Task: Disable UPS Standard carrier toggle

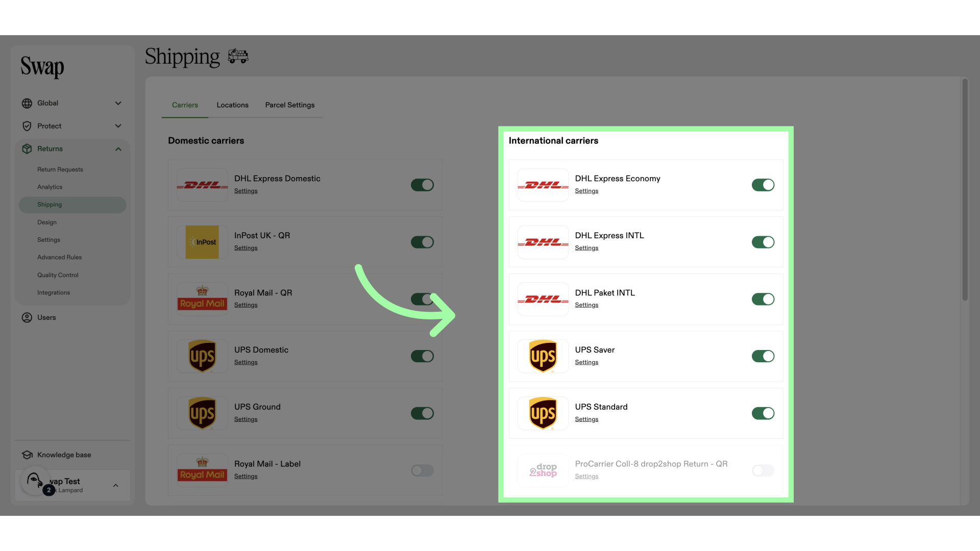Action: tap(763, 413)
